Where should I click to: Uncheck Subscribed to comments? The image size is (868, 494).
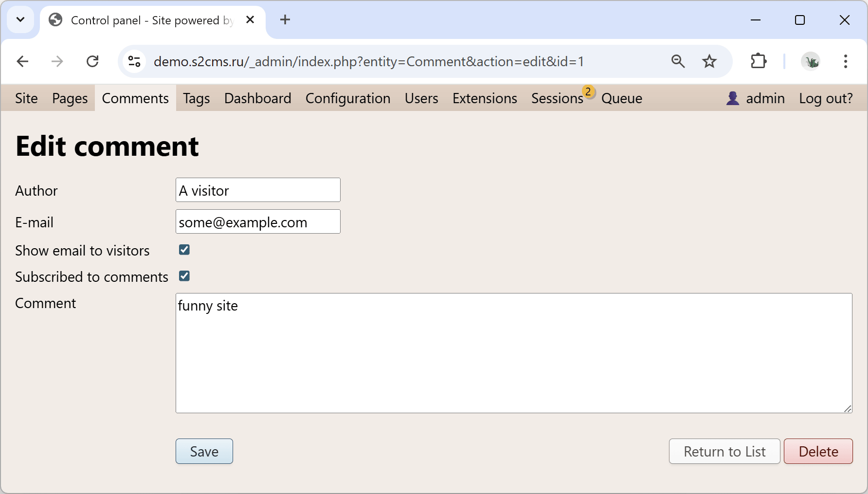184,276
